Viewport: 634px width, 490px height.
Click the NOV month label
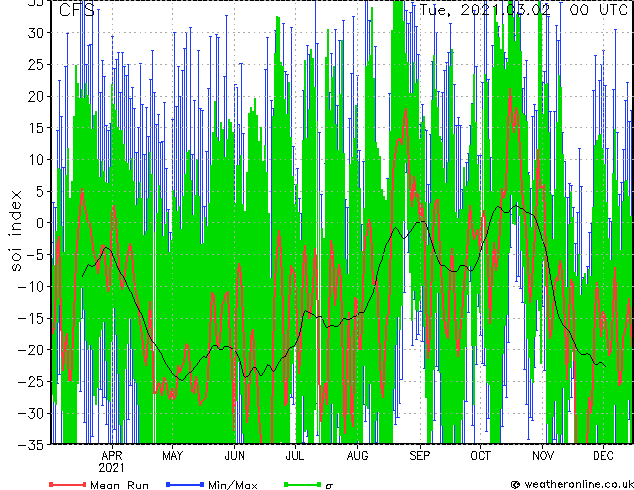click(543, 456)
